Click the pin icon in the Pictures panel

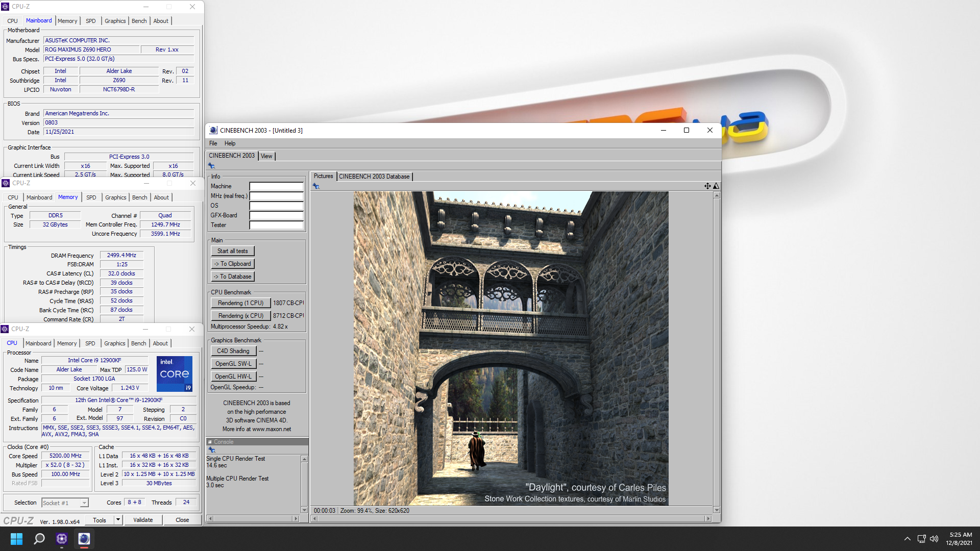tap(316, 186)
